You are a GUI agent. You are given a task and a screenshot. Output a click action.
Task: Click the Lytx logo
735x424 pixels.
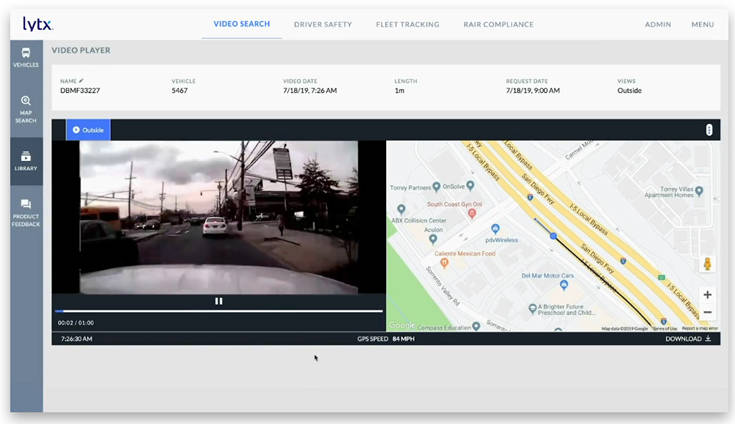38,23
